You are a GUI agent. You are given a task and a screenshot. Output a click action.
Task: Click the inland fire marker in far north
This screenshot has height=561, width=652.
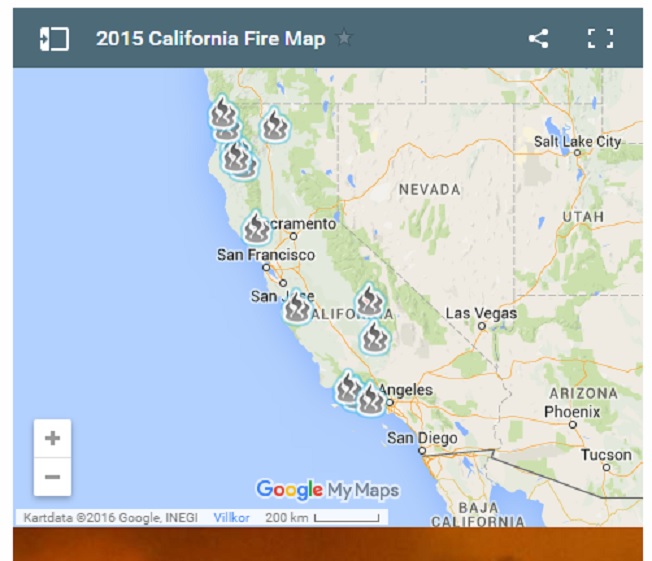pos(274,125)
